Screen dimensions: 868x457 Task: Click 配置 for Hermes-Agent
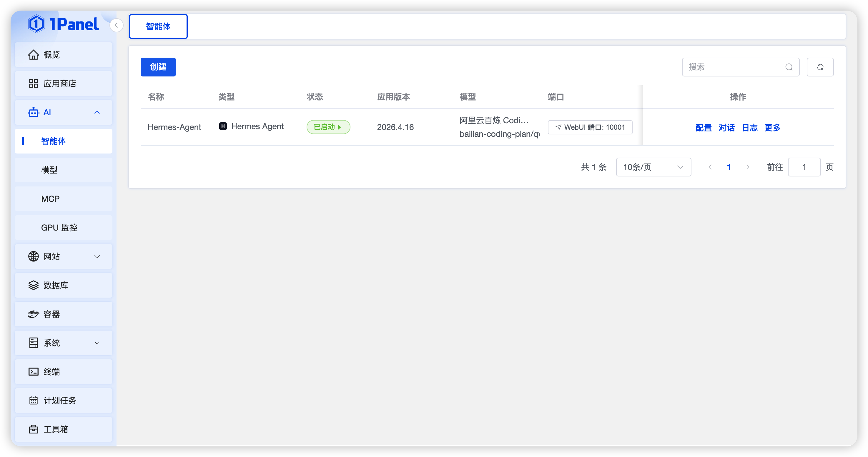(x=703, y=127)
